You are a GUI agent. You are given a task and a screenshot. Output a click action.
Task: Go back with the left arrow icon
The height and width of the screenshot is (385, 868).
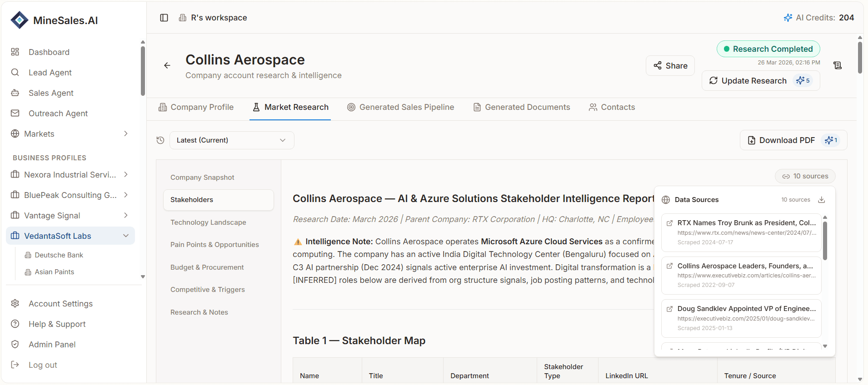coord(167,65)
